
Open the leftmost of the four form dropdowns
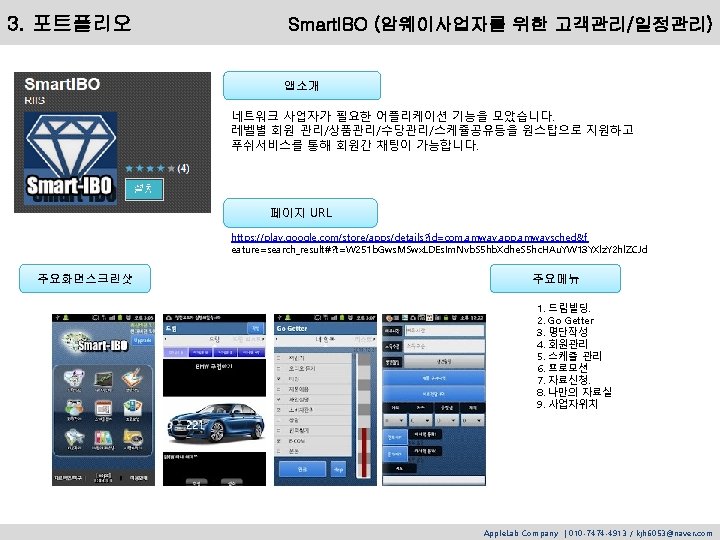[395, 420]
